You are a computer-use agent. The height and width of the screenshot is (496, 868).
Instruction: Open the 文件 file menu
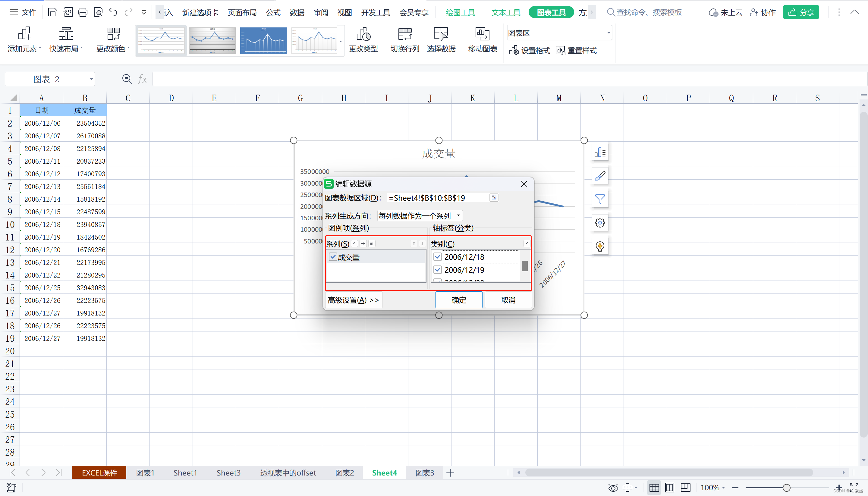pos(23,12)
